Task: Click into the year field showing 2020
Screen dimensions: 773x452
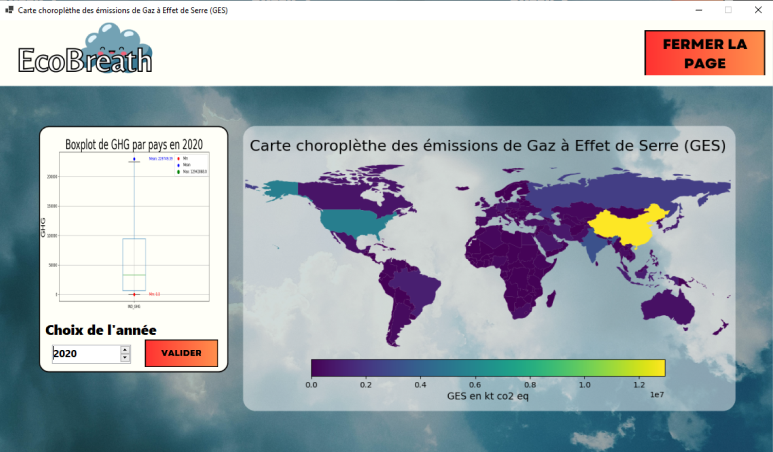Action: point(86,353)
